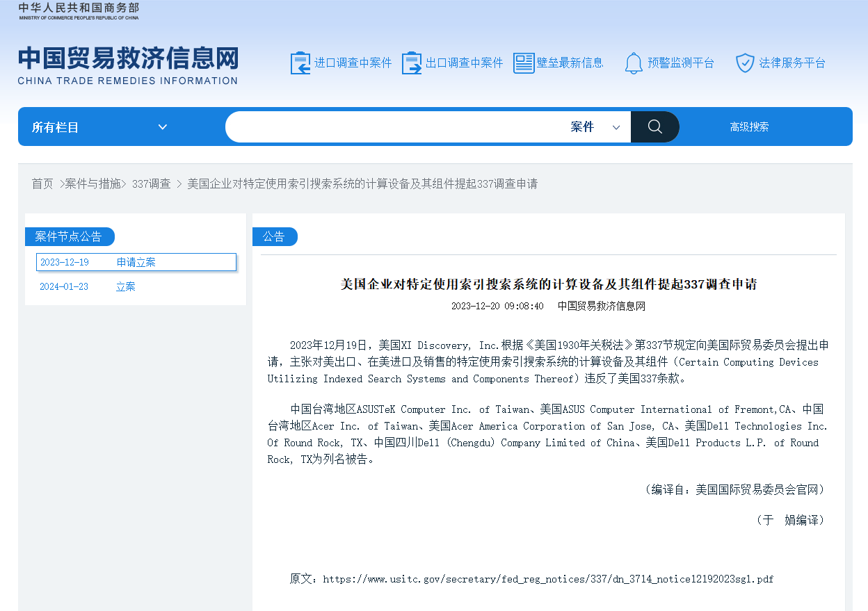Image resolution: width=868 pixels, height=611 pixels.
Task: Click the 中国贸易救济信息网 site logo
Action: click(x=128, y=65)
